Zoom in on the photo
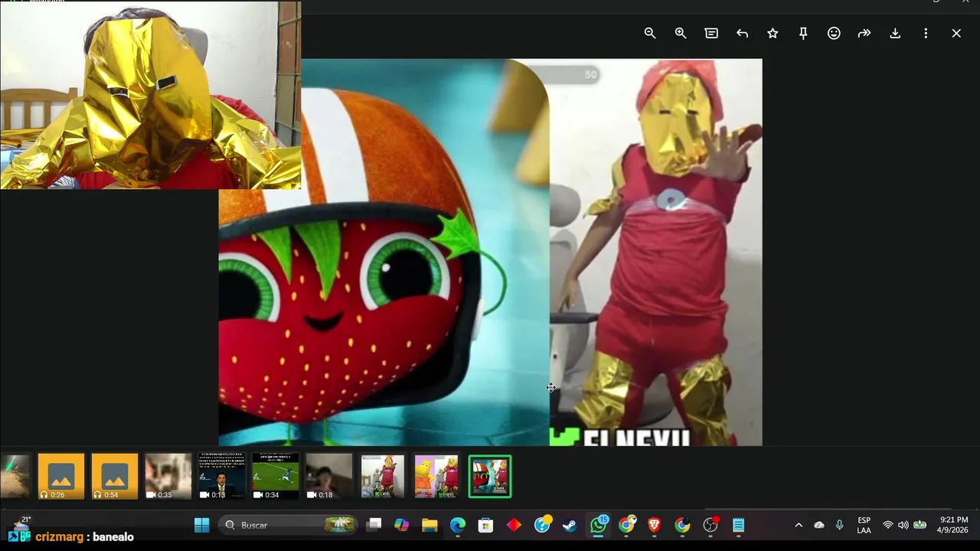This screenshot has width=980, height=551. pos(681,34)
